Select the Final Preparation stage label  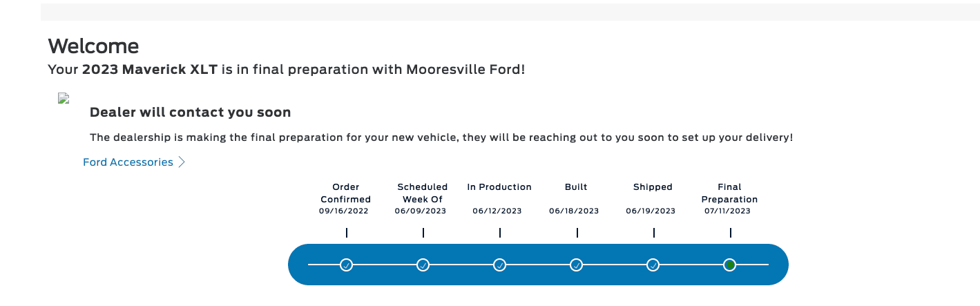(729, 193)
